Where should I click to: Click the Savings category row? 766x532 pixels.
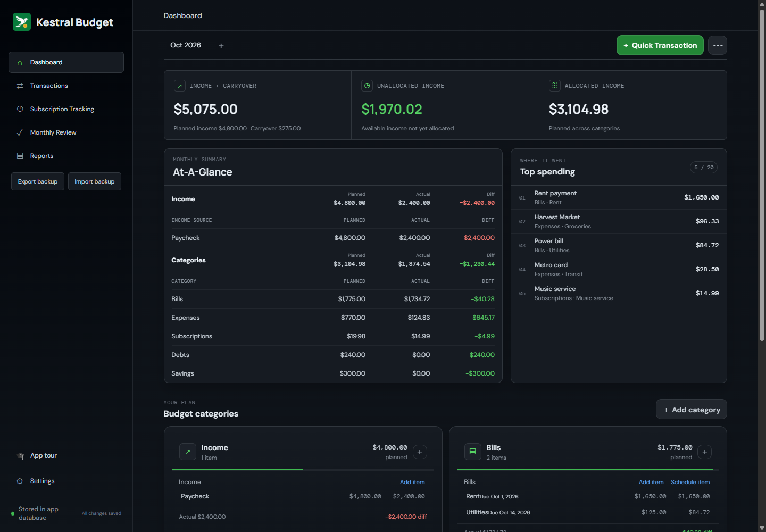tap(333, 373)
